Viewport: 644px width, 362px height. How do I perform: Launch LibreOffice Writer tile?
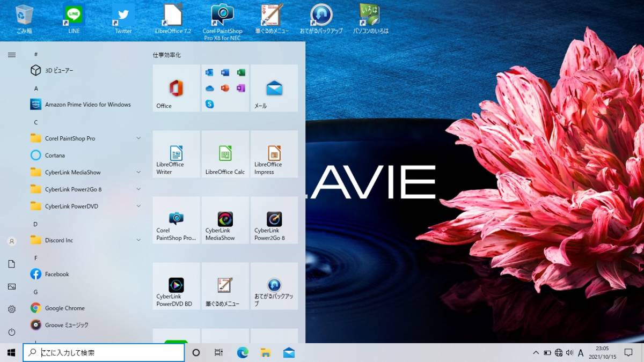(176, 154)
